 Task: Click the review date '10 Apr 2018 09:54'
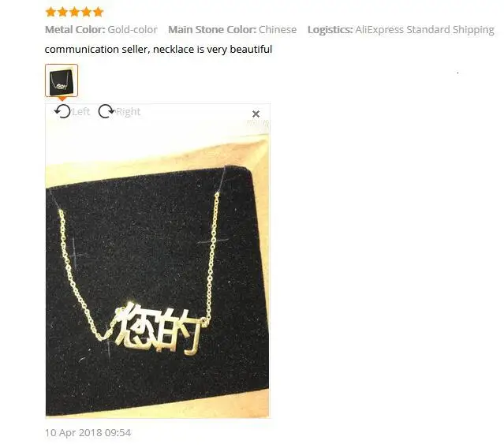click(x=88, y=432)
